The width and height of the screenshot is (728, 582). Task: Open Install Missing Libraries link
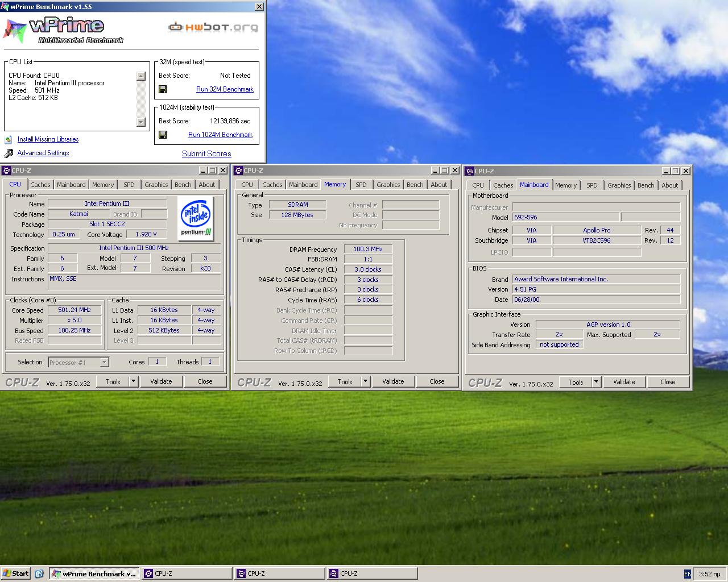(48, 139)
